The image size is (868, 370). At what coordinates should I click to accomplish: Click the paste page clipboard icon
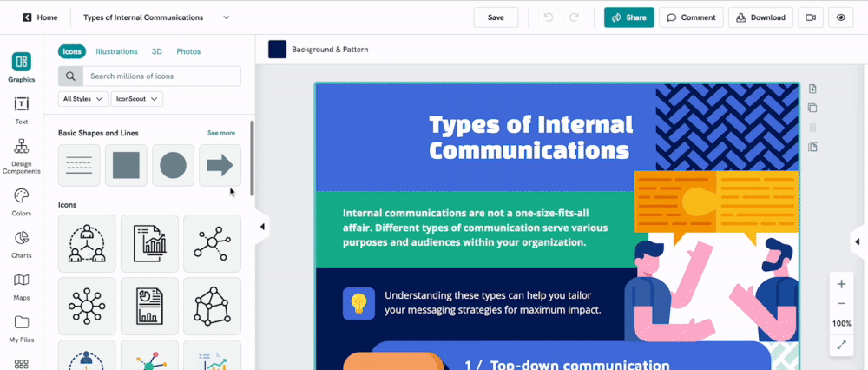click(812, 147)
